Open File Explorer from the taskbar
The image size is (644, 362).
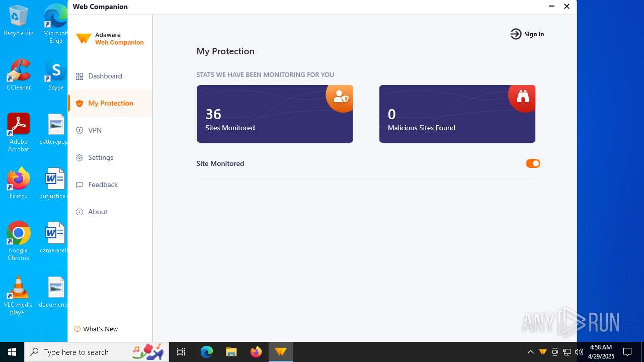pyautogui.click(x=231, y=352)
